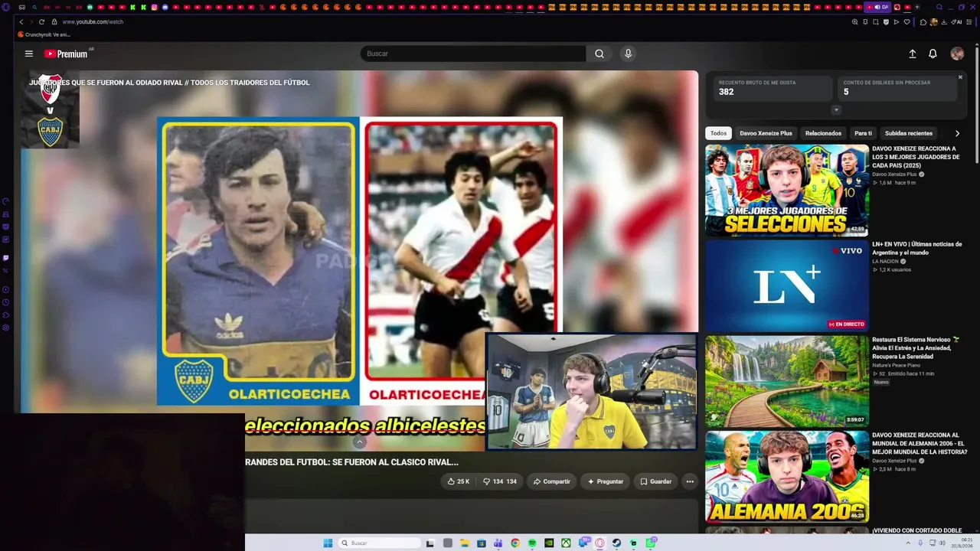
Task: Open title 'LN+ EN VIVO | Últimas noticias'
Action: [917, 248]
